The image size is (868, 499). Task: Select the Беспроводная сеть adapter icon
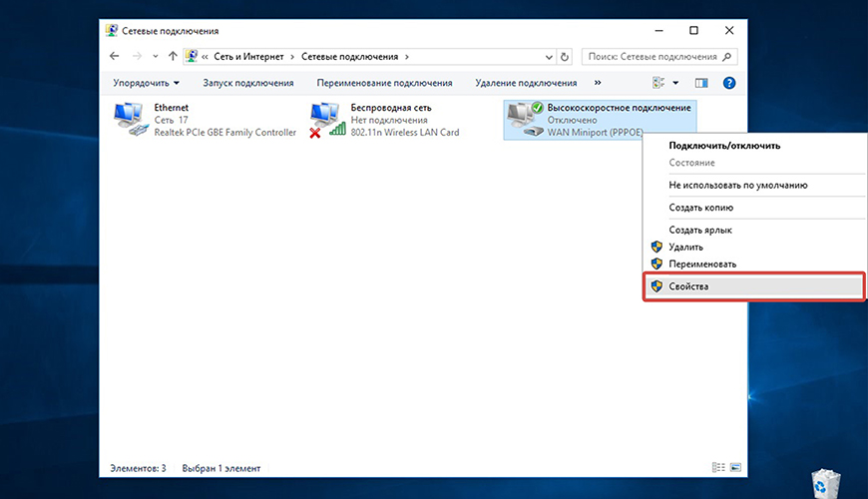[x=327, y=119]
